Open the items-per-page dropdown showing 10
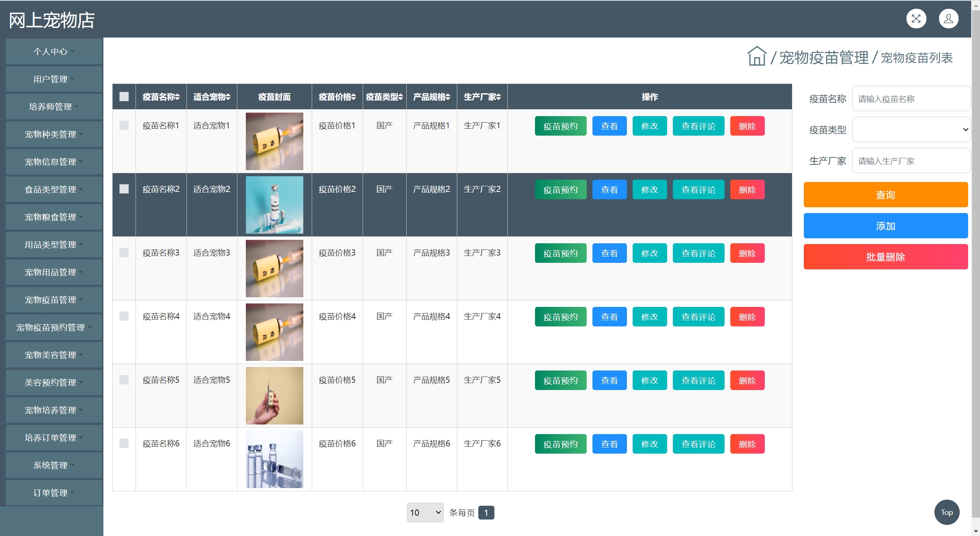The width and height of the screenshot is (980, 536). (425, 512)
